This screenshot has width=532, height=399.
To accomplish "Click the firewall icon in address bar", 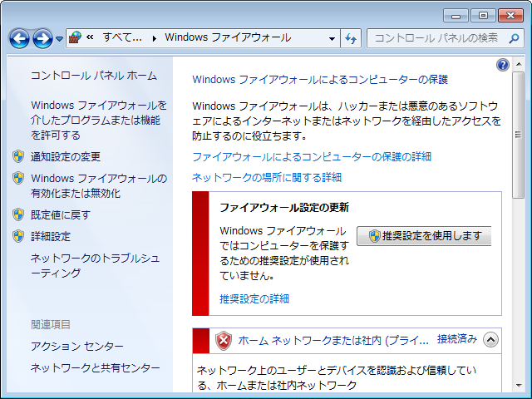I will coord(75,37).
